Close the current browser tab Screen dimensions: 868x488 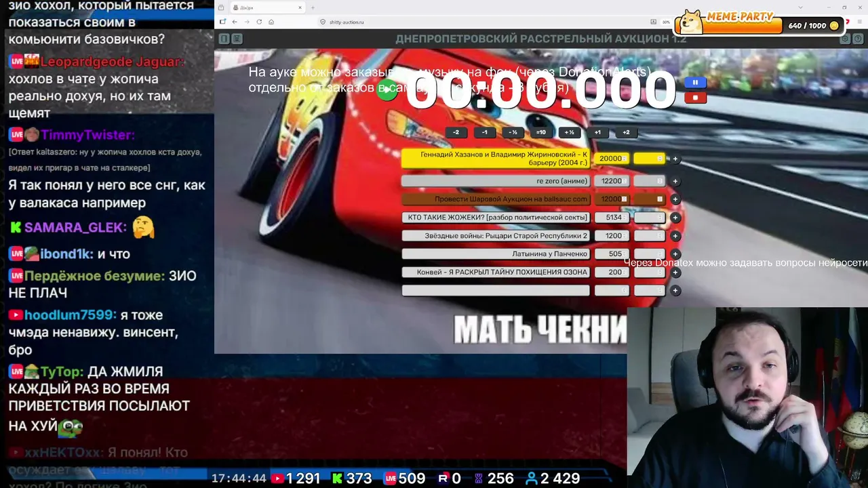pos(300,7)
